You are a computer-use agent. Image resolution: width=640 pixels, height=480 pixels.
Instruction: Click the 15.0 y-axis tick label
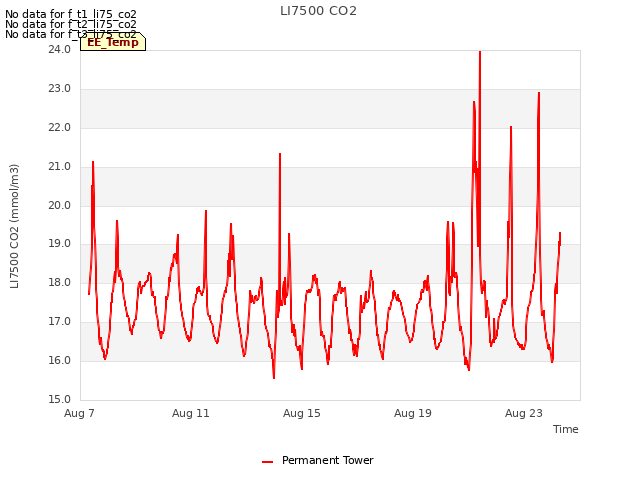(x=60, y=399)
